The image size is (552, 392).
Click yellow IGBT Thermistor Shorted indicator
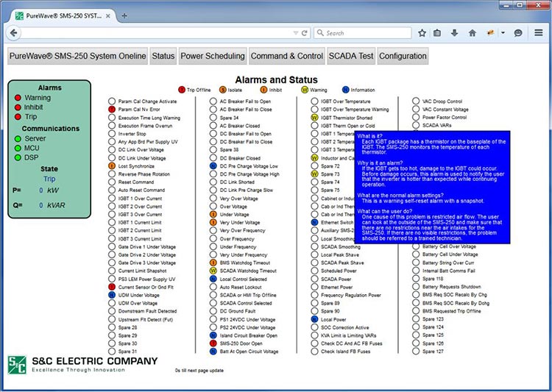pyautogui.click(x=314, y=118)
